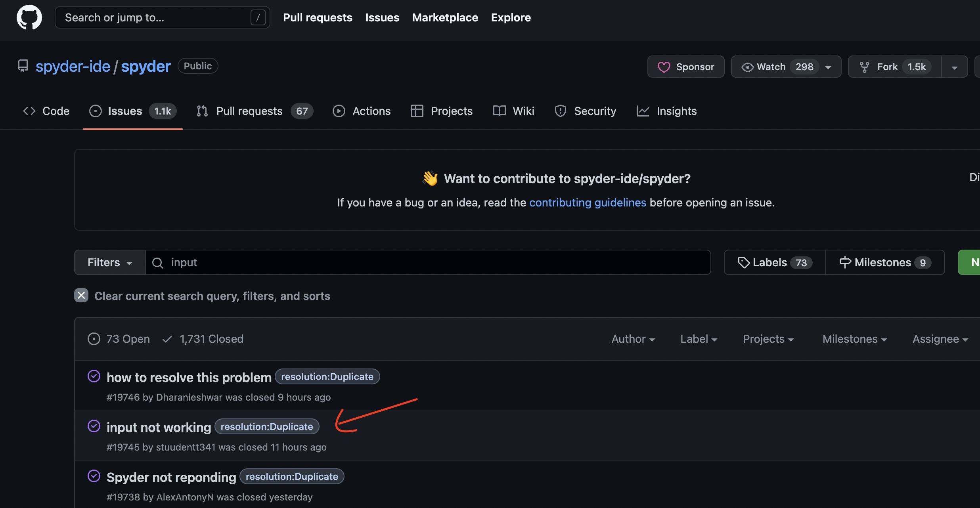The height and width of the screenshot is (508, 980).
Task: Click the Watch eye icon
Action: 747,67
